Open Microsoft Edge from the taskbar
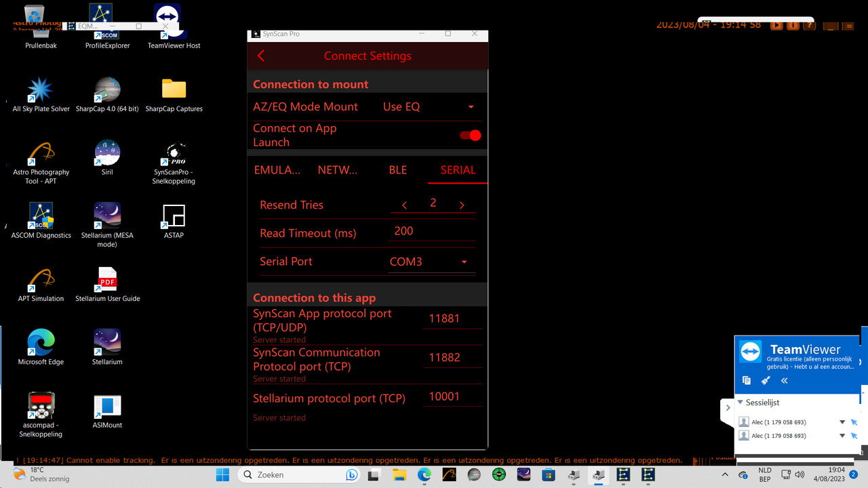Screen dimensions: 868x488 [x=424, y=474]
